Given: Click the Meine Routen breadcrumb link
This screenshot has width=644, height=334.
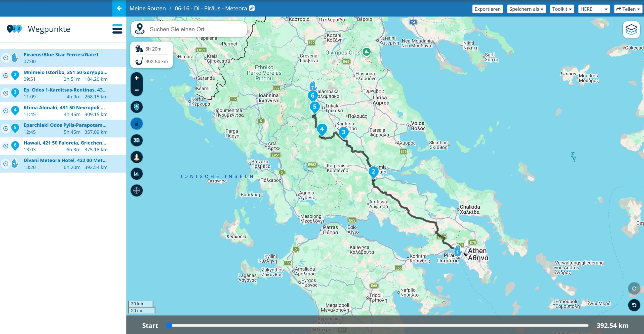Looking at the screenshot, I should [148, 8].
